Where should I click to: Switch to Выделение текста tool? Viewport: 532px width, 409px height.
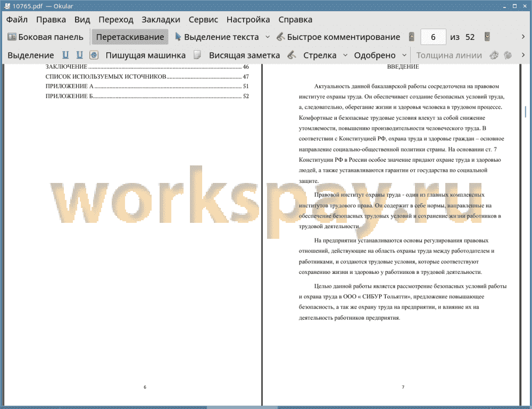coord(217,37)
